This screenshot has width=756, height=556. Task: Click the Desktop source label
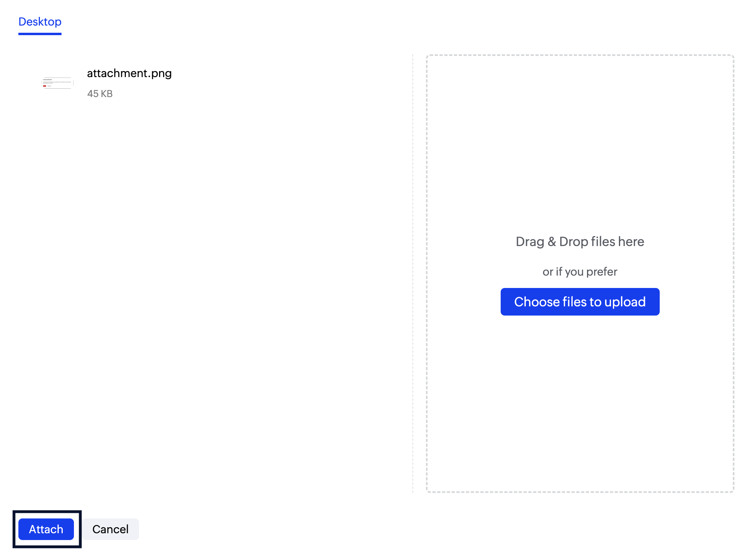click(x=40, y=22)
